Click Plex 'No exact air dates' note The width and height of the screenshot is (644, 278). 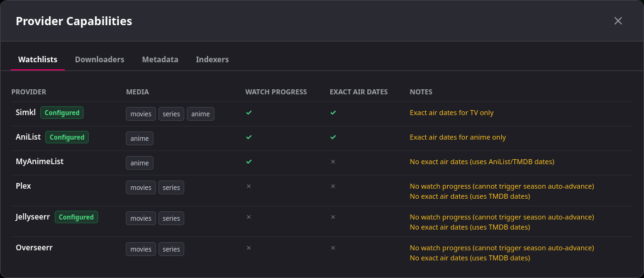470,196
